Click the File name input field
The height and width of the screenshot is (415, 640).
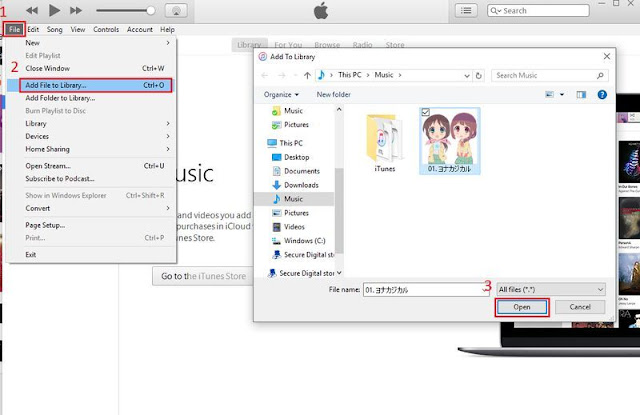(x=424, y=290)
